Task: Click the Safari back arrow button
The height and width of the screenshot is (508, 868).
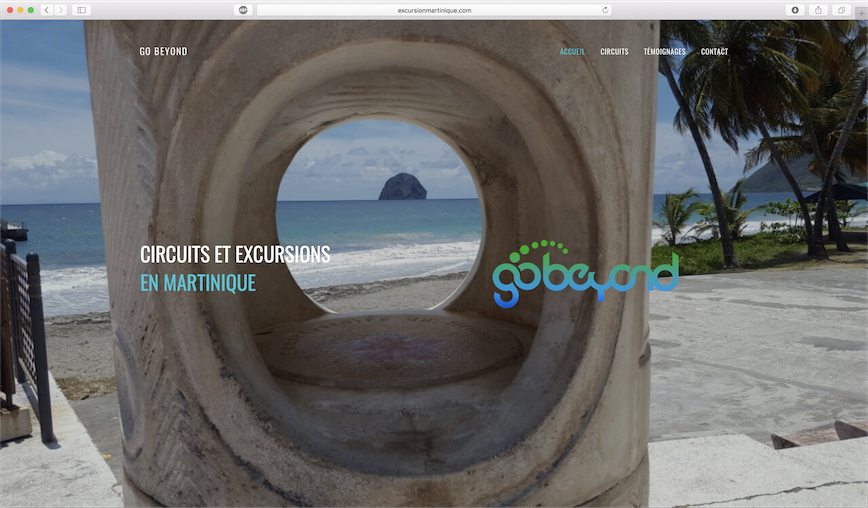Action: pyautogui.click(x=47, y=10)
